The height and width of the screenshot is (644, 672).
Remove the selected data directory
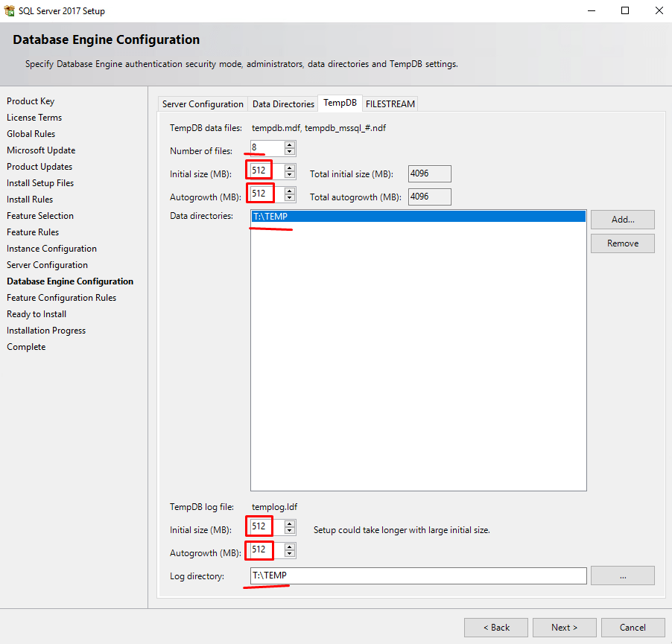[x=622, y=243]
